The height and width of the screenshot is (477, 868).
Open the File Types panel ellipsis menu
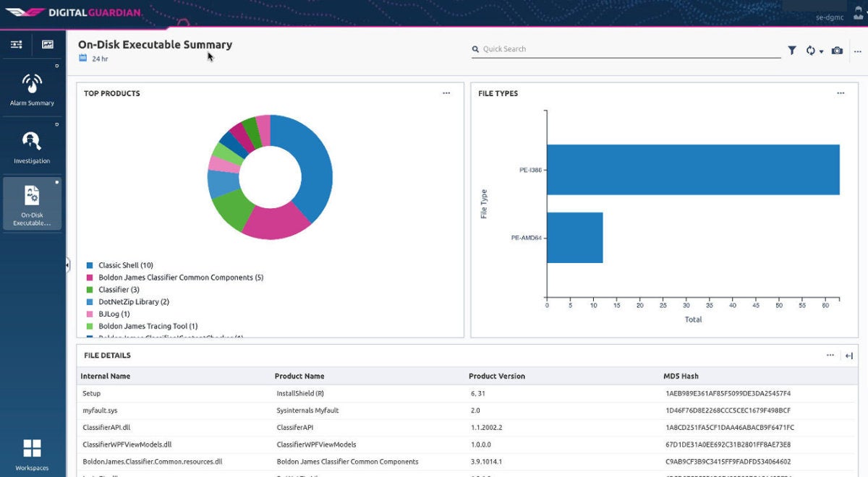(x=841, y=93)
